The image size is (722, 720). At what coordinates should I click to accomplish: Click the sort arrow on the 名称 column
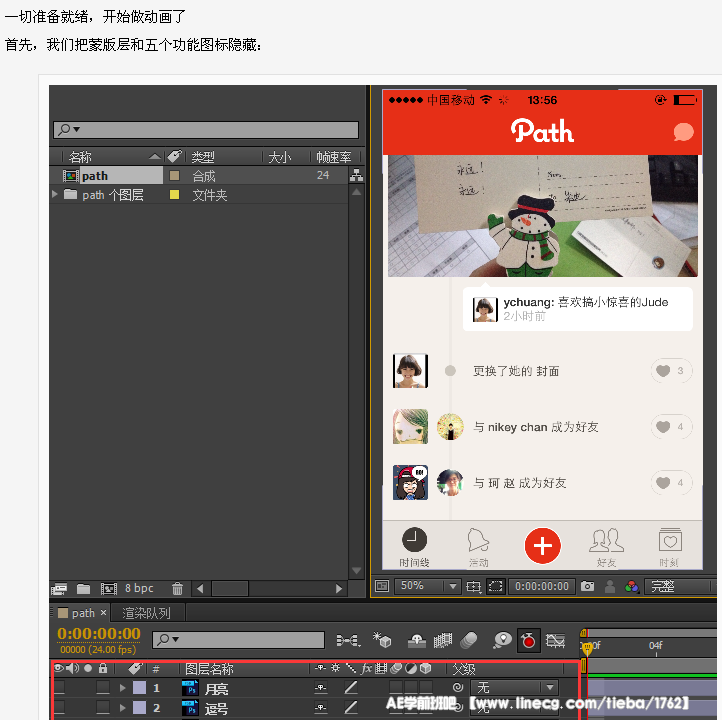click(x=155, y=157)
